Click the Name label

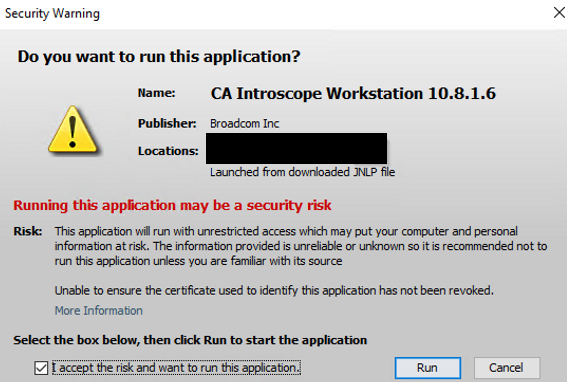click(156, 93)
